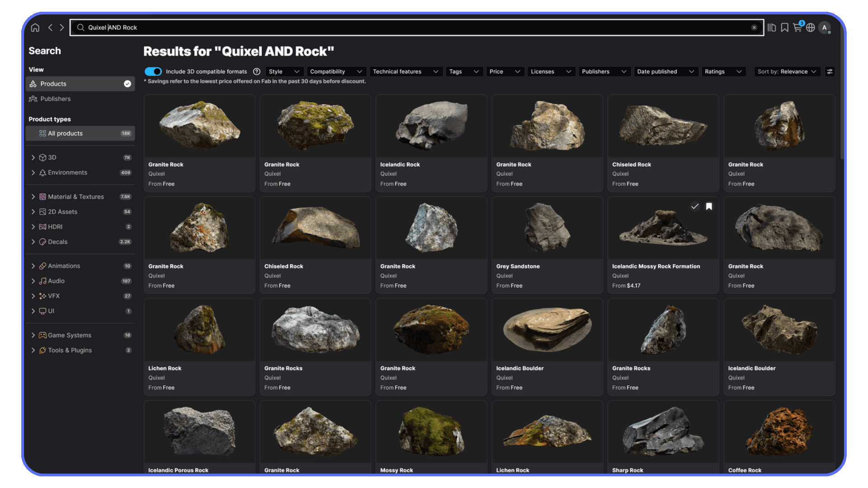Open Icelandic Mossy Rock Formation title
Screen dimensions: 868x488
pos(656,267)
